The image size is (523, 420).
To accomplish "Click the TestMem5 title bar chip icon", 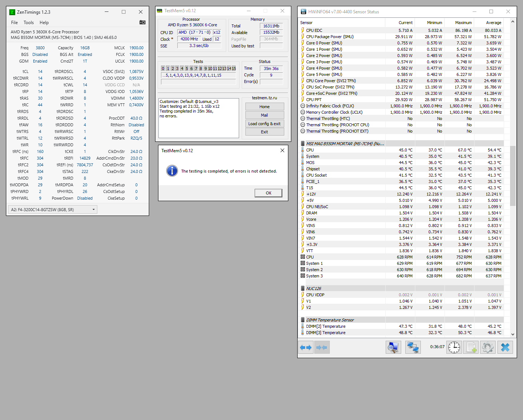I will pos(160,11).
